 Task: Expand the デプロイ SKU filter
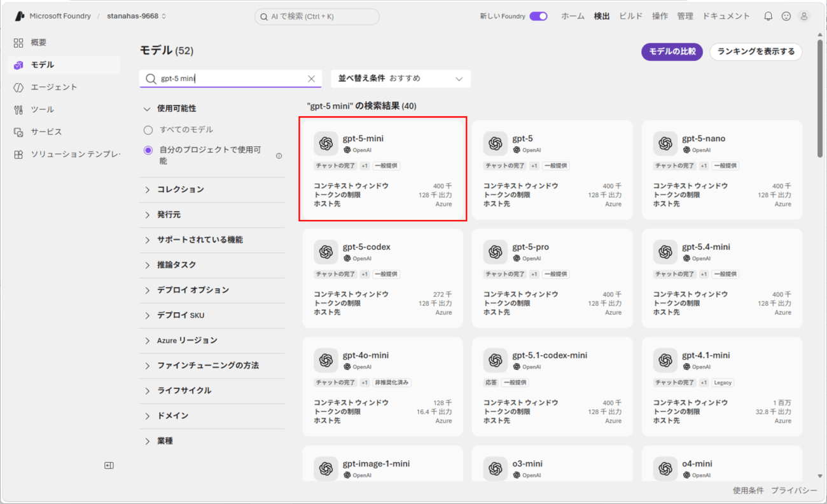point(212,315)
